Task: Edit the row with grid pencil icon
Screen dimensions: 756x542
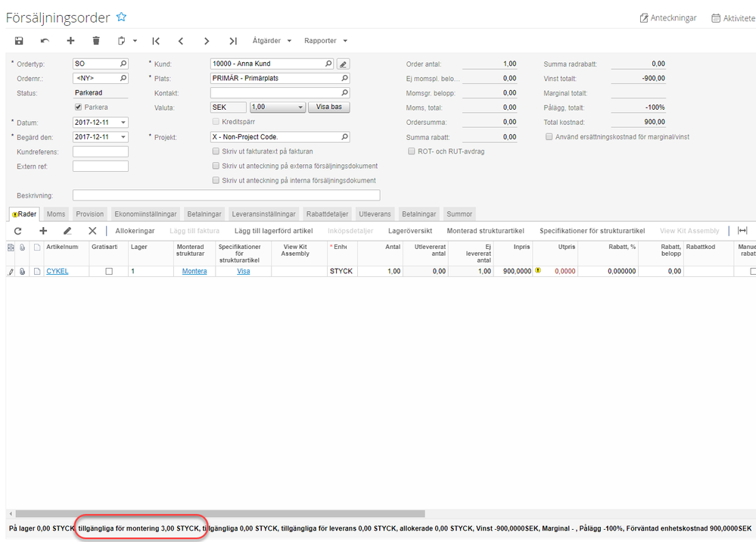Action: [x=67, y=231]
